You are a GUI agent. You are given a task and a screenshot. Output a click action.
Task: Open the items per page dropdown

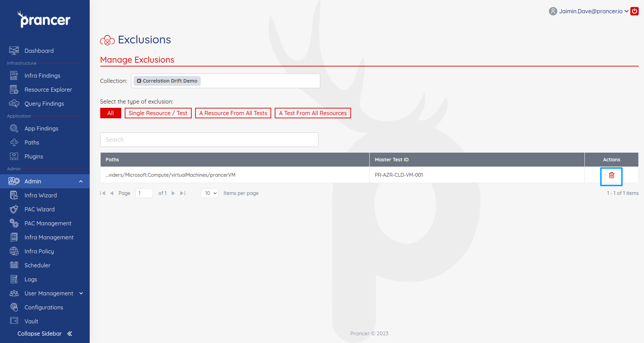[x=210, y=193]
